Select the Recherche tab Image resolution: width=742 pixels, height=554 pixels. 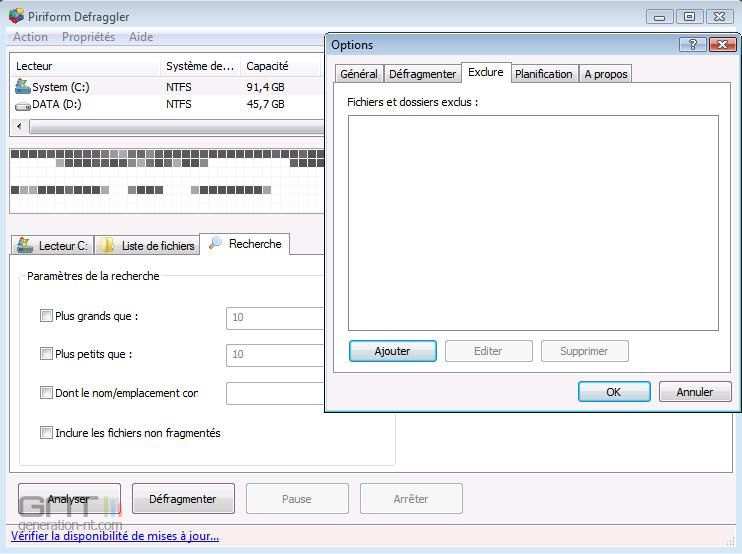(x=245, y=244)
